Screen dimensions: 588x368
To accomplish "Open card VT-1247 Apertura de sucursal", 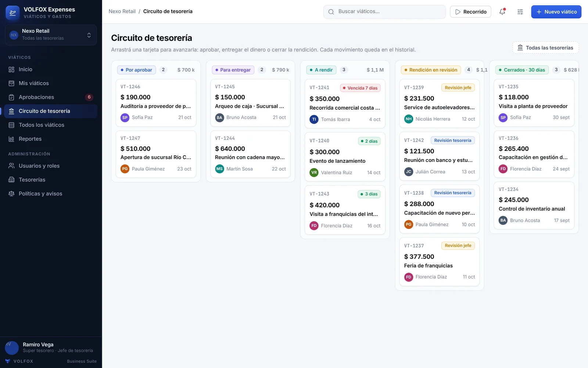I will [x=156, y=154].
